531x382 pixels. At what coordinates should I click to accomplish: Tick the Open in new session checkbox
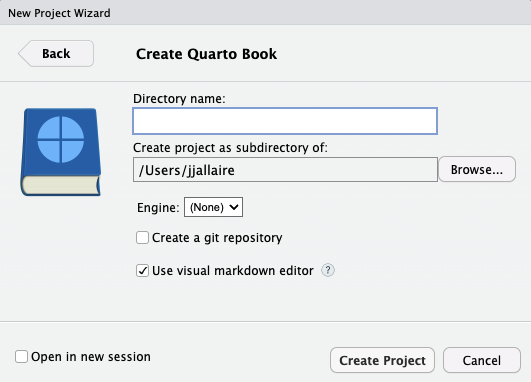(21, 357)
